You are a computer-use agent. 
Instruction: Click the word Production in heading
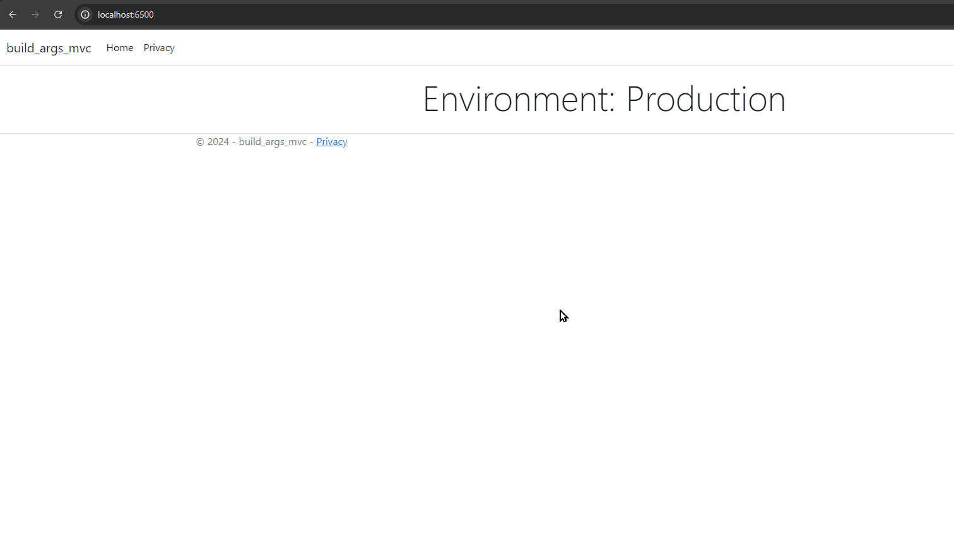click(705, 100)
